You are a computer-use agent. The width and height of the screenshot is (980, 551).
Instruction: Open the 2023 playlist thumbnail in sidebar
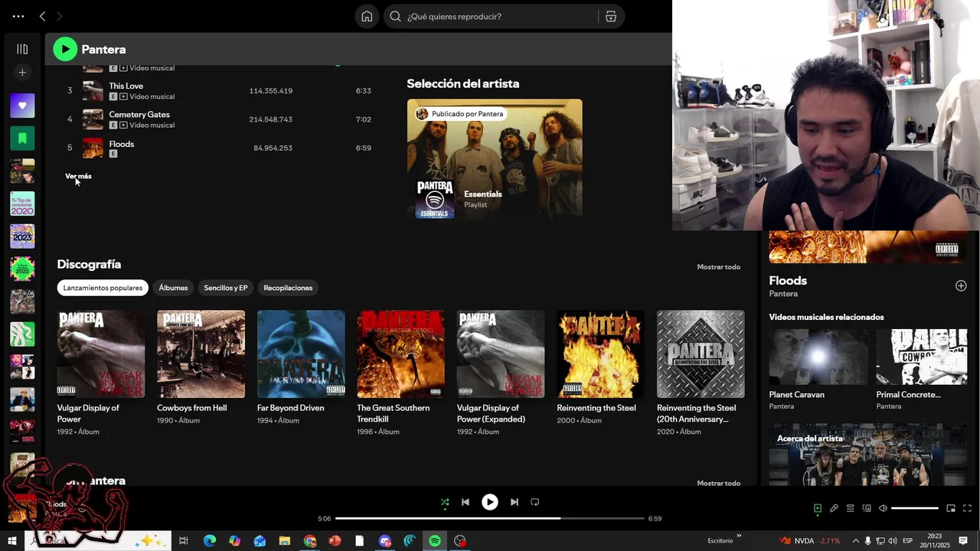22,236
